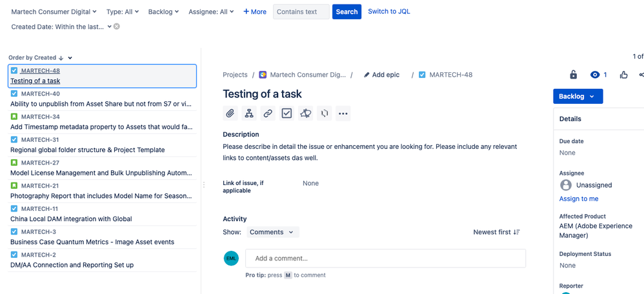Screen dimensions: 644x294
Task: Select the MARTECH-48 Testing of a task issue
Action: point(102,76)
